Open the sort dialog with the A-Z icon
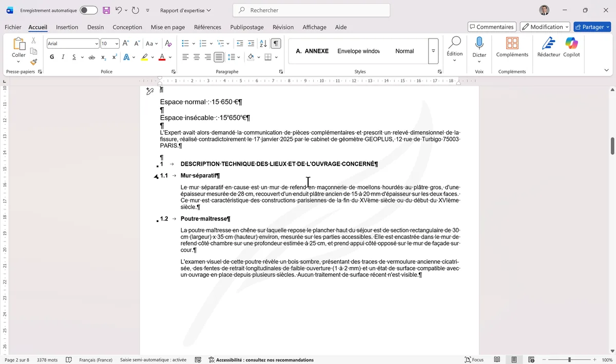The height and width of the screenshot is (364, 616). point(263,43)
